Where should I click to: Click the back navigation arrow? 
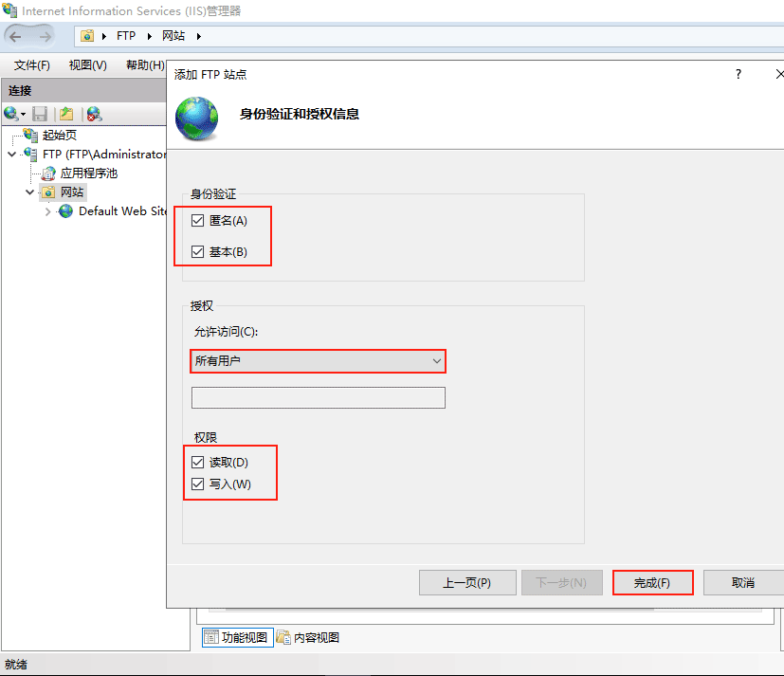click(15, 36)
